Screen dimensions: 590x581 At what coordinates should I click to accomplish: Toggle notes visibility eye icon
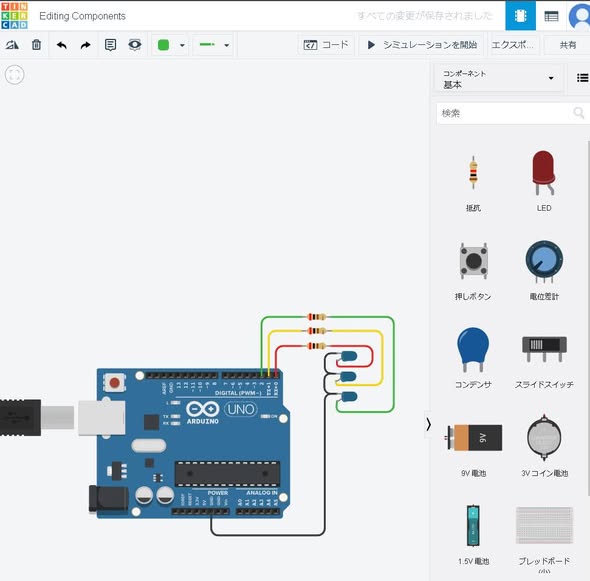(135, 44)
